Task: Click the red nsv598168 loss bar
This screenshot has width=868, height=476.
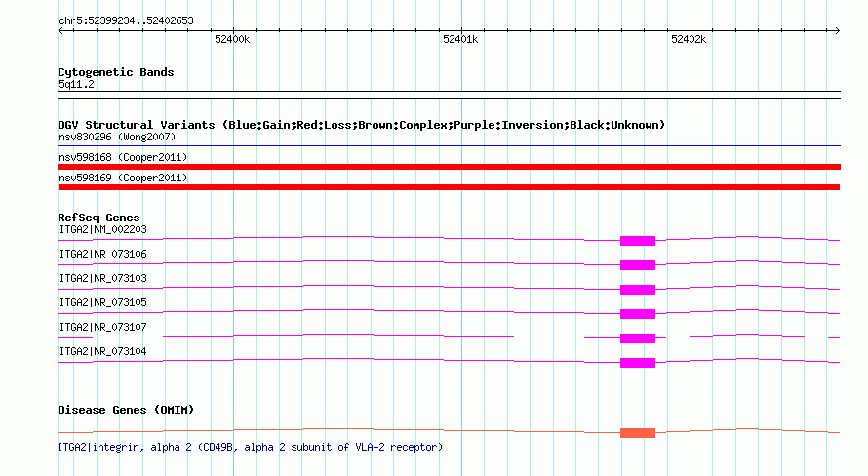Action: point(449,167)
